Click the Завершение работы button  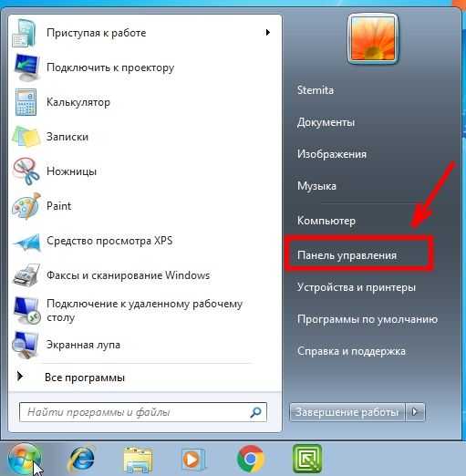click(347, 412)
